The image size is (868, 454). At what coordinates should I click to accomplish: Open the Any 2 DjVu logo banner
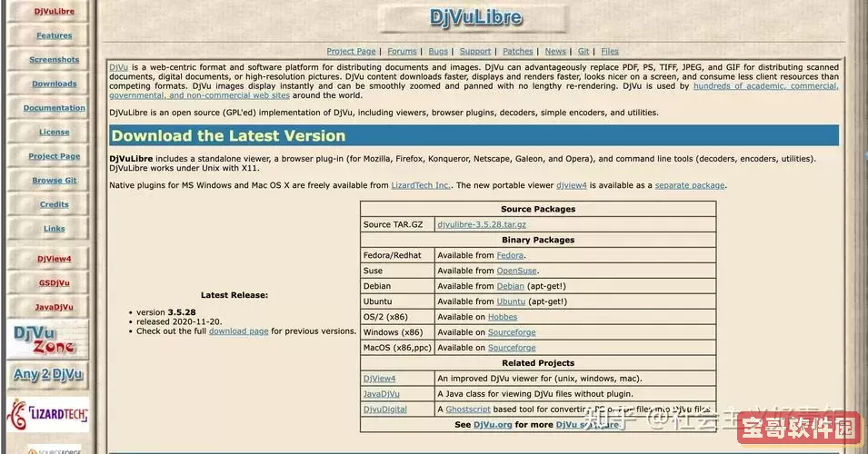48,374
